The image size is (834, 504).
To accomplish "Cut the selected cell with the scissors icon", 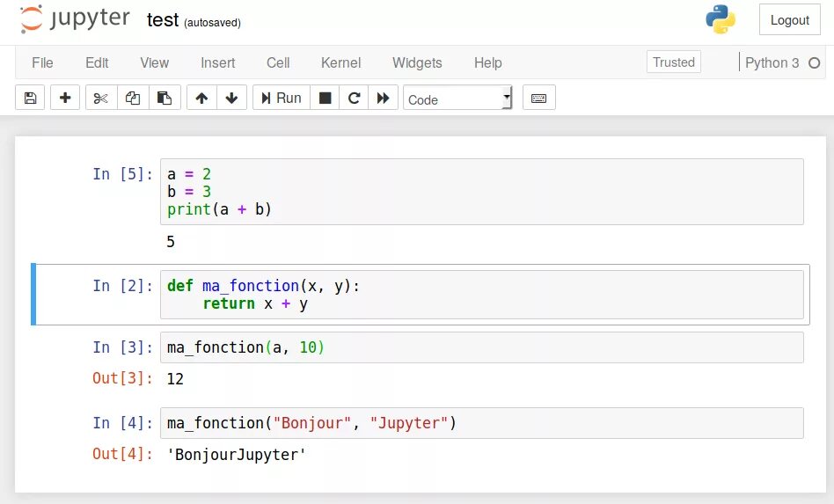I will [x=101, y=99].
